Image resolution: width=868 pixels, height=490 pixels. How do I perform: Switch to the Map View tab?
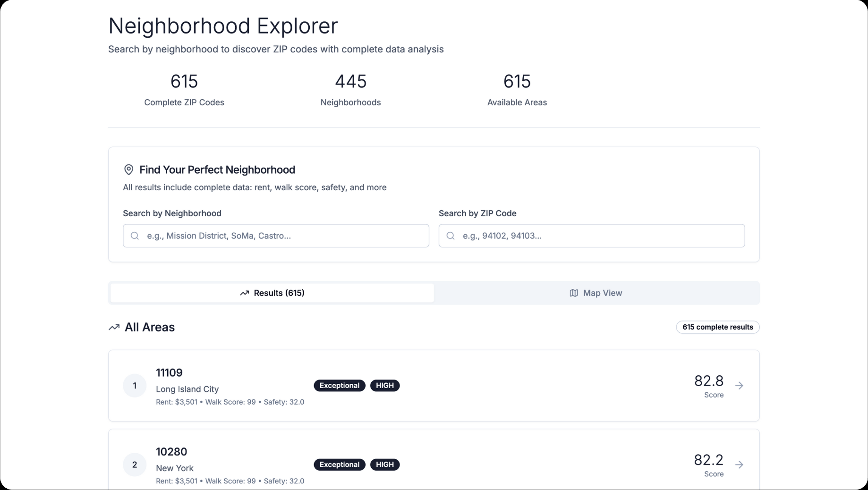[596, 293]
